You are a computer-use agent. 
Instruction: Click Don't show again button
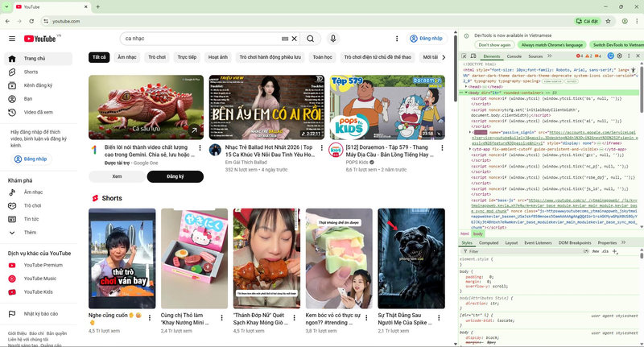coord(494,45)
